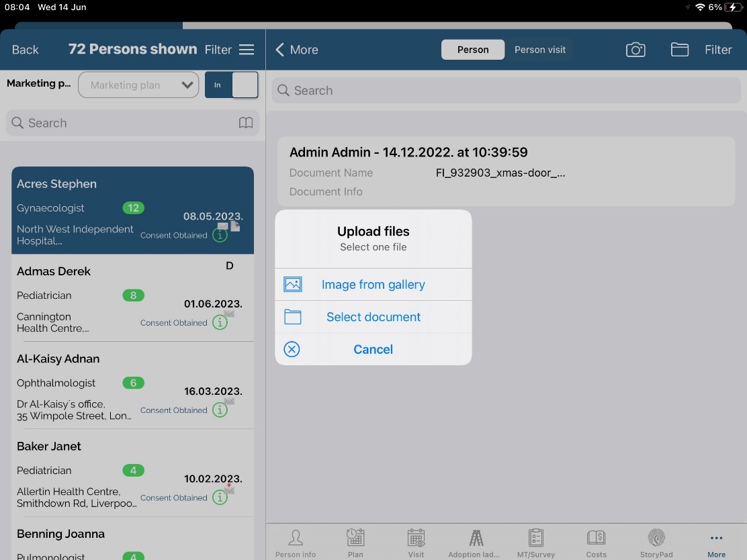Viewport: 747px width, 560px height.
Task: Switch to the Person visit segment
Action: click(x=539, y=50)
